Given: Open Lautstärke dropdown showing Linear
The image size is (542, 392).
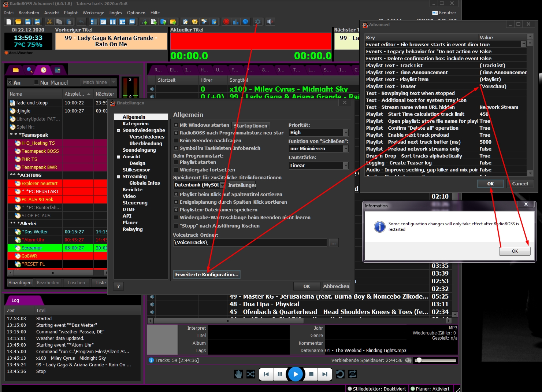Looking at the screenshot, I should (345, 166).
